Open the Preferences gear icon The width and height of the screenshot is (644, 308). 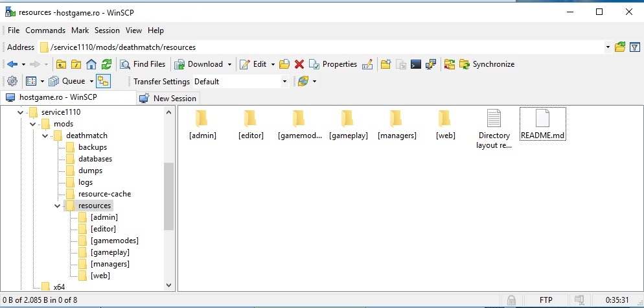(12, 82)
